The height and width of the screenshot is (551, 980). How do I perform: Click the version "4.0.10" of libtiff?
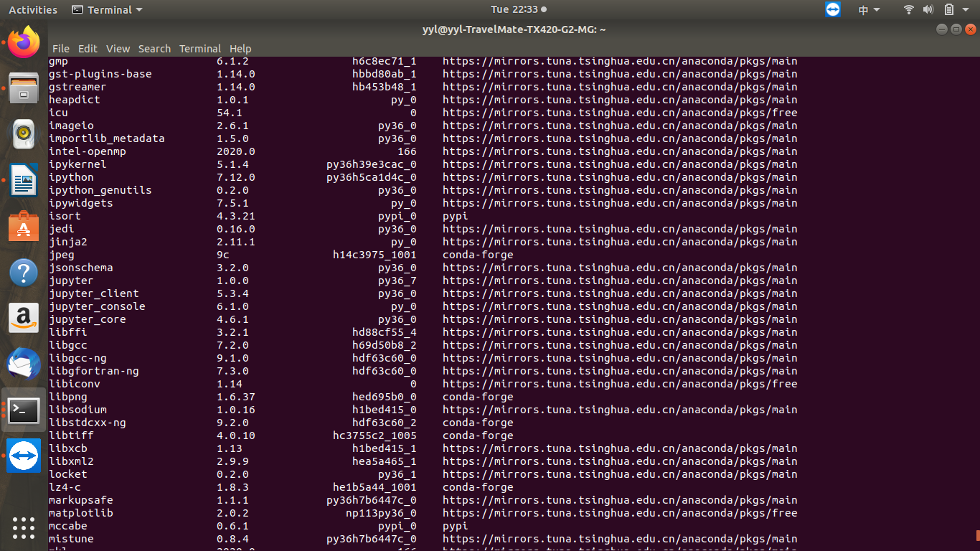[x=236, y=435]
